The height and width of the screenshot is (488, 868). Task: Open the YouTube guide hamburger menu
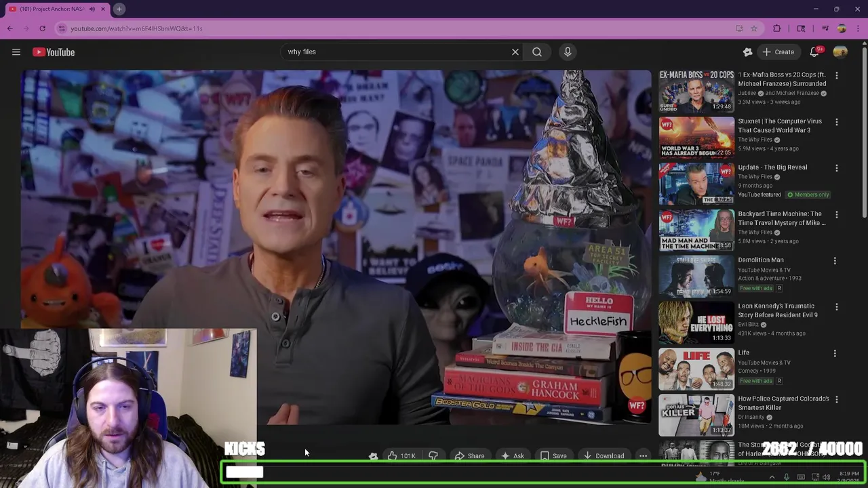pos(16,52)
